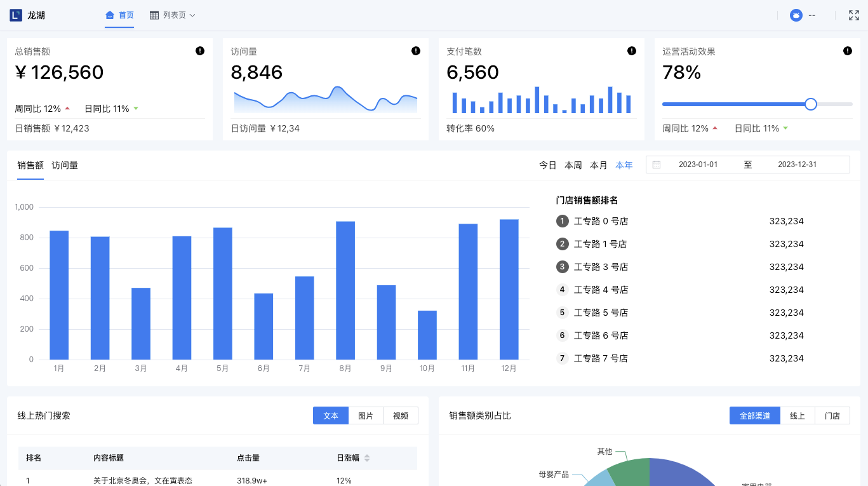Click the 日同比 down arrow on 运营活动效果 card
The height and width of the screenshot is (486, 868).
click(785, 128)
